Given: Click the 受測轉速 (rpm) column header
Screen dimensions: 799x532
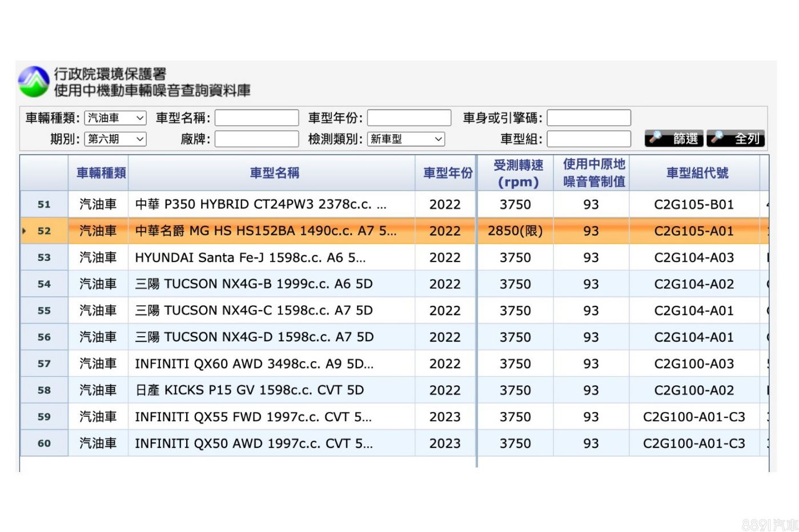Looking at the screenshot, I should (x=517, y=173).
